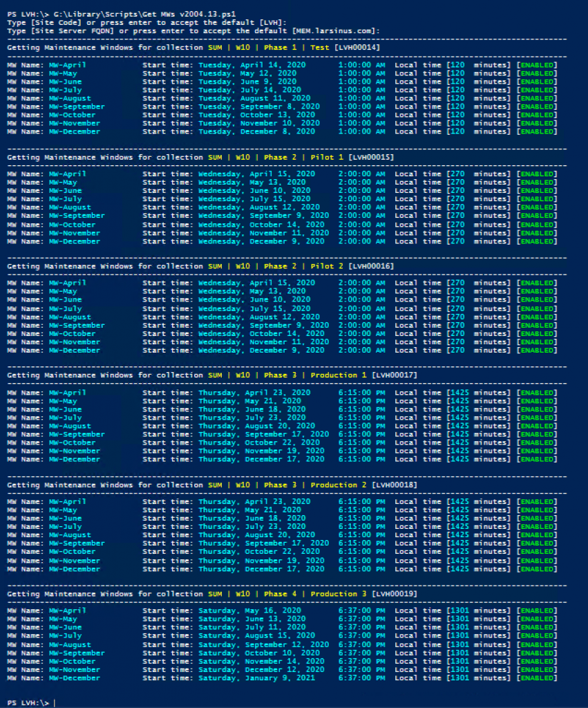Click the date "Saturday, July 11, 2020"
Viewport: 588px width, 708px height.
(x=252, y=628)
